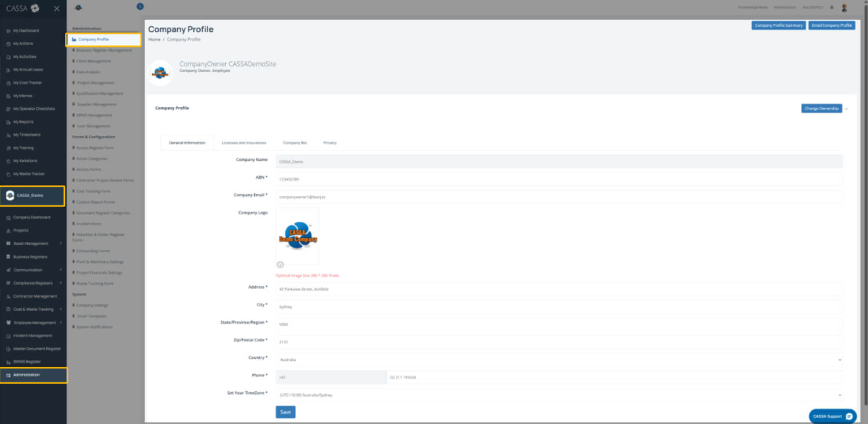Click the Company Profile Summary button
Screen dimensions: 868x424
[x=779, y=25]
